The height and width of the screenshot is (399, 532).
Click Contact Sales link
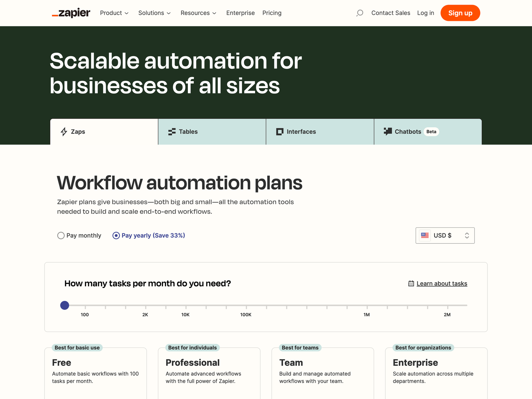[x=391, y=13]
